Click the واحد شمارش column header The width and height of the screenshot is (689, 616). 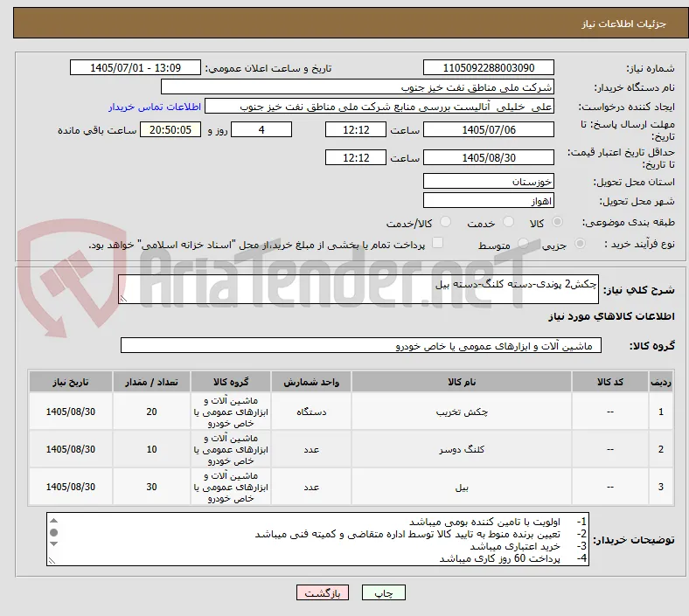pyautogui.click(x=311, y=382)
